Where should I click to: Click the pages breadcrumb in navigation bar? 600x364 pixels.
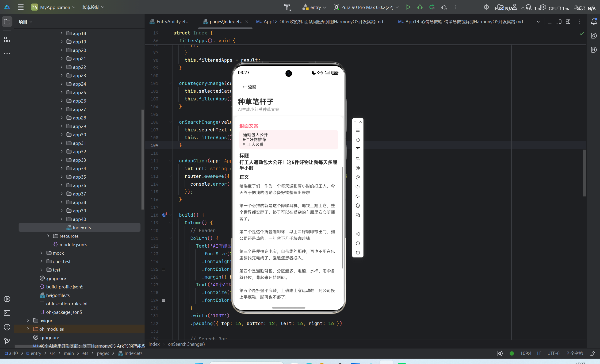tap(103, 353)
